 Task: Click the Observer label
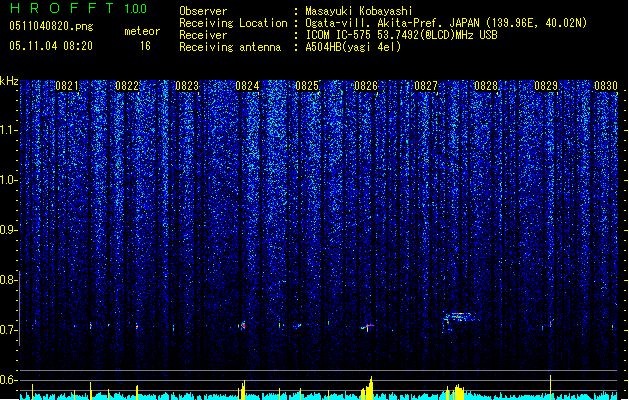click(203, 11)
